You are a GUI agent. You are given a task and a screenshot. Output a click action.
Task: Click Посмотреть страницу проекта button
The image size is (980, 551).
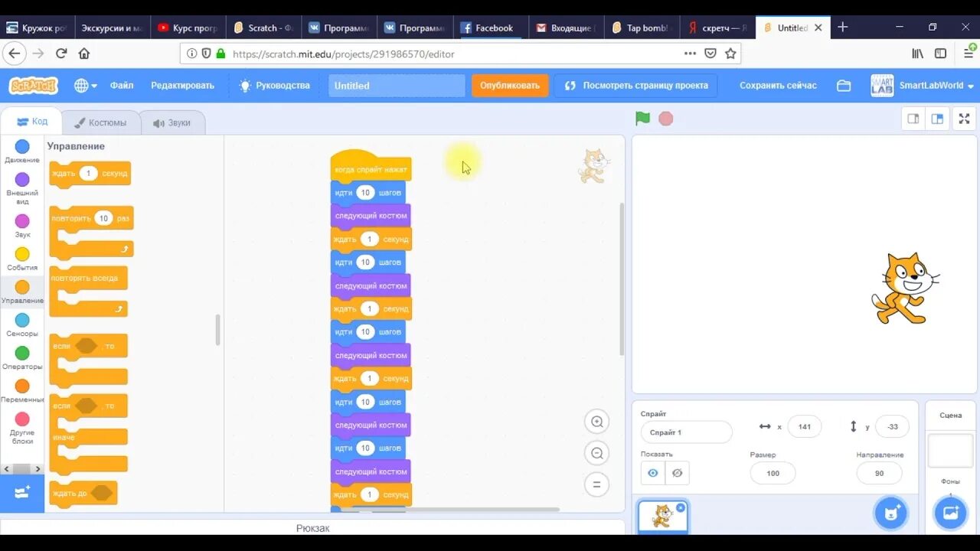(x=635, y=86)
